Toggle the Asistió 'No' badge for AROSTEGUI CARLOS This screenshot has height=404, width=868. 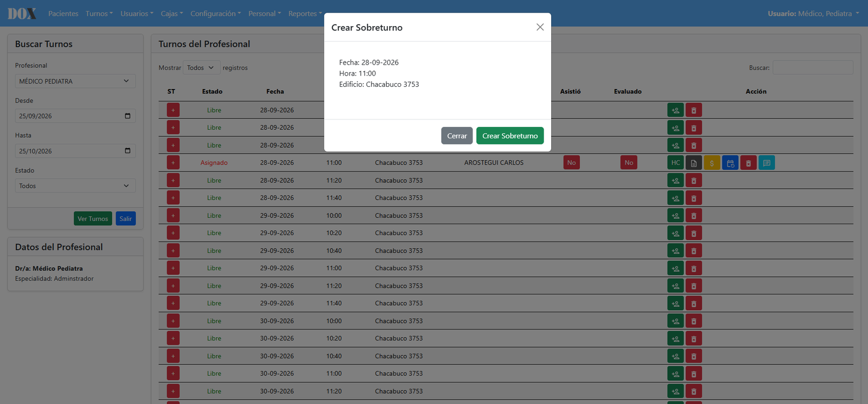(571, 162)
